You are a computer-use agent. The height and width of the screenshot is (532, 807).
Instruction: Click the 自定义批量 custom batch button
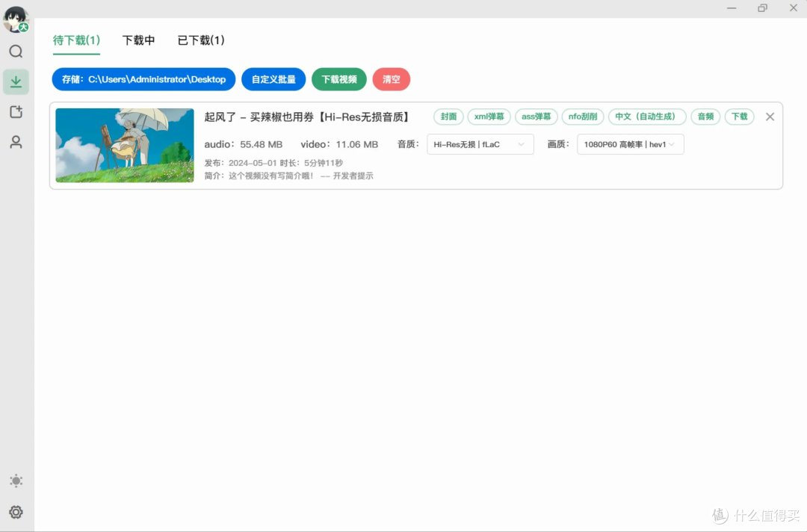pos(274,79)
